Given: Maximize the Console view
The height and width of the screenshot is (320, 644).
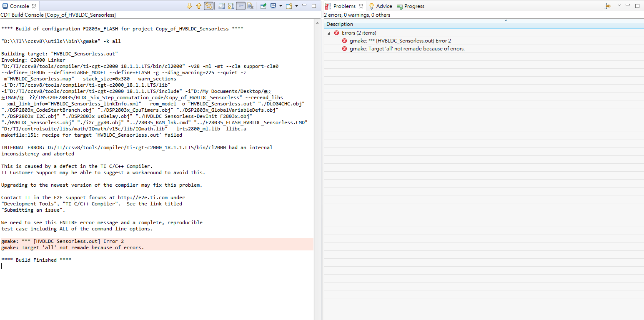Looking at the screenshot, I should 314,5.
